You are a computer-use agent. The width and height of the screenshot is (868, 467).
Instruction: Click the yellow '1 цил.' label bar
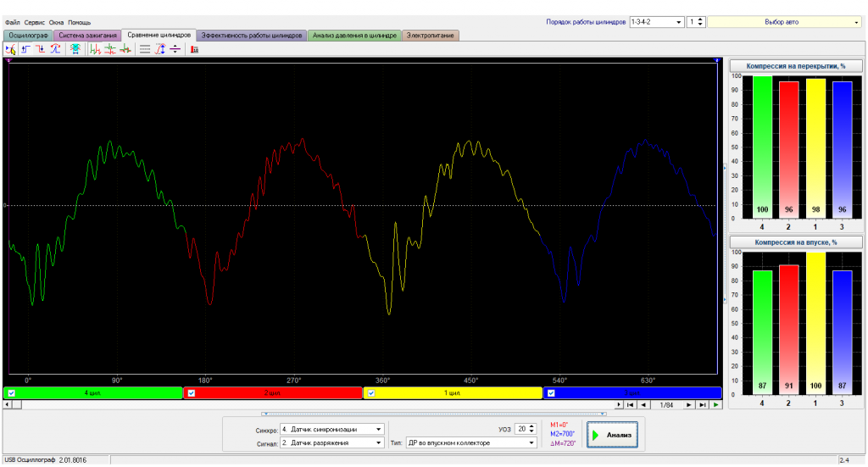[x=453, y=393]
